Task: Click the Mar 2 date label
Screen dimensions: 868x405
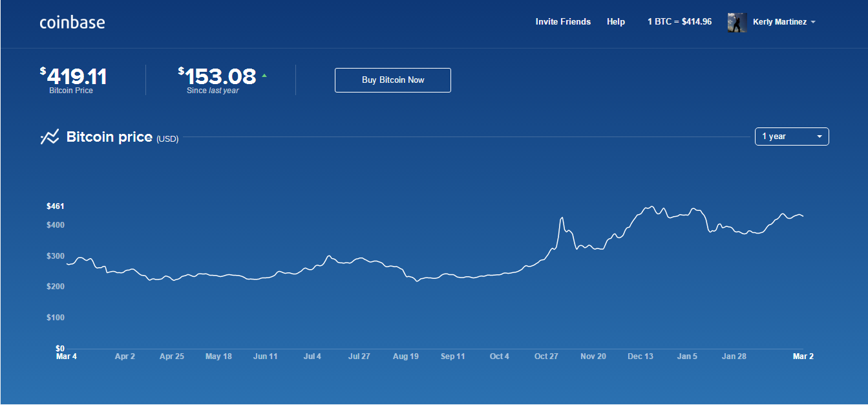Action: [x=803, y=356]
